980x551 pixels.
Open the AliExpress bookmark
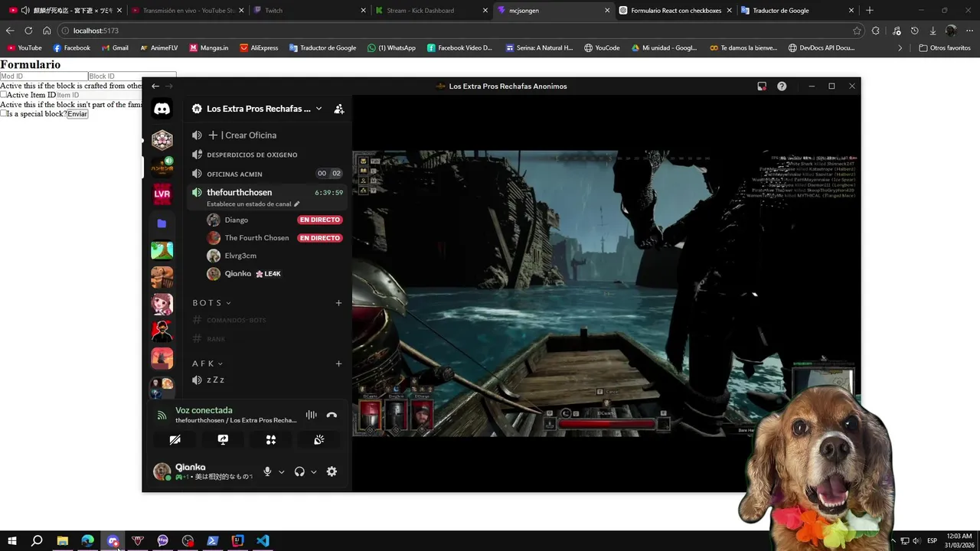point(259,47)
